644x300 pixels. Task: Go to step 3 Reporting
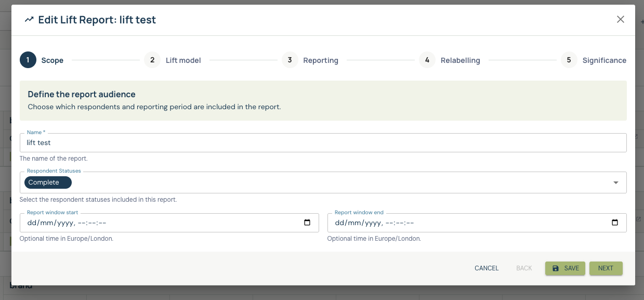tap(310, 60)
